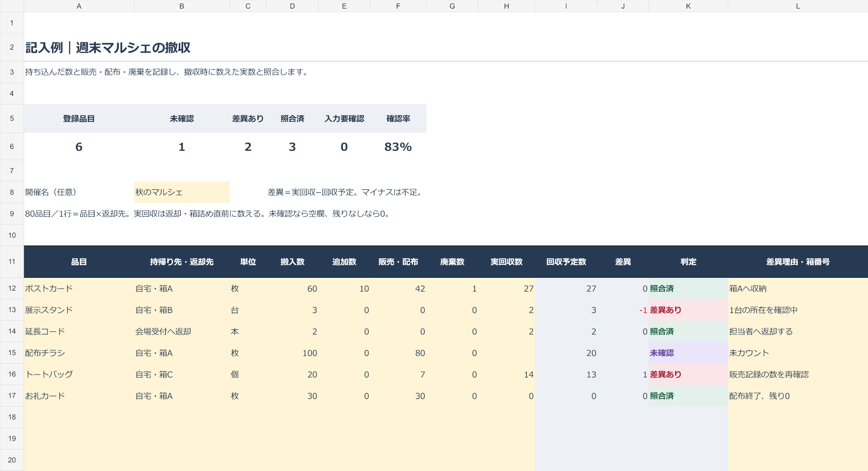Click the title 記入例｜週末マルシェの撤収
The height and width of the screenshot is (471, 868).
coord(108,48)
